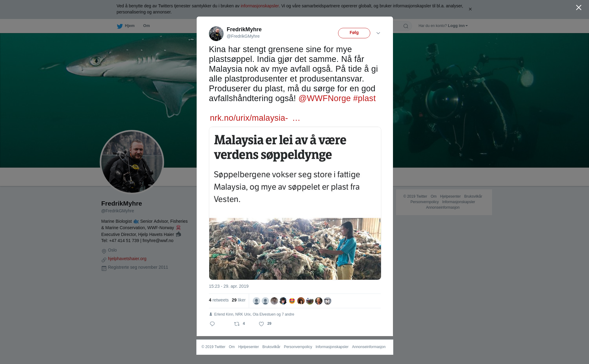Image resolution: width=589 pixels, height=364 pixels.
Task: Open FredrikMyhre's avatar in tweet header
Action: tap(216, 33)
